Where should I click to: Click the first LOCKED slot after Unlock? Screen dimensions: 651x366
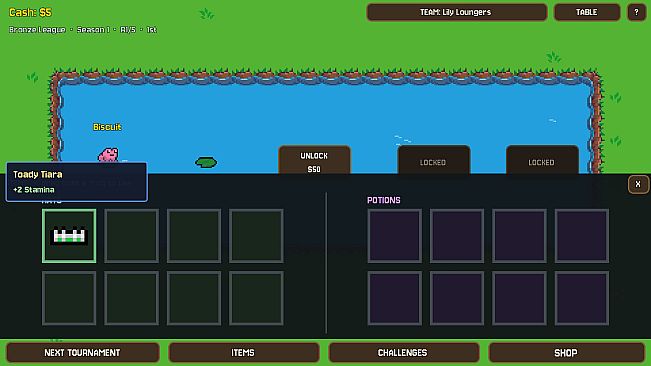(433, 160)
